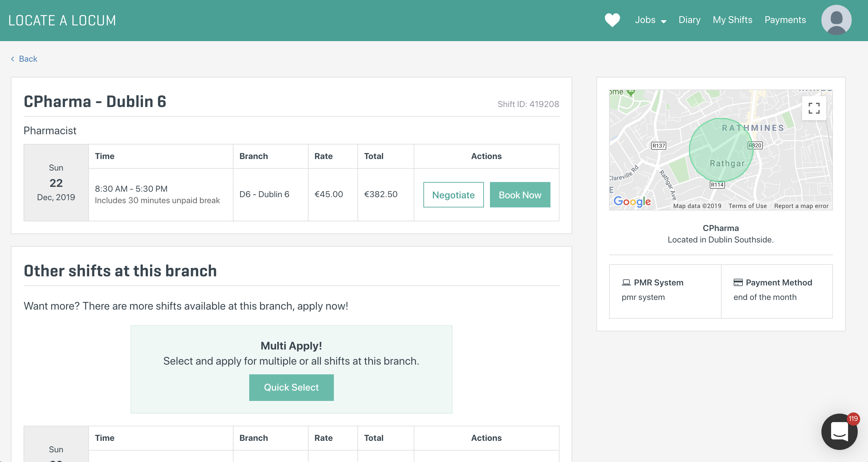Viewport: 868px width, 462px height.
Task: Open Payments in the navigation
Action: (785, 20)
